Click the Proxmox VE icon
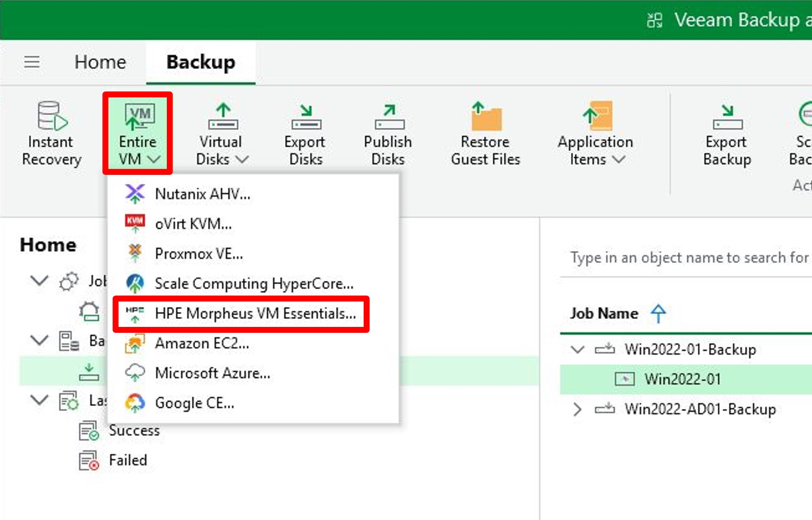812x520 pixels. 135,253
